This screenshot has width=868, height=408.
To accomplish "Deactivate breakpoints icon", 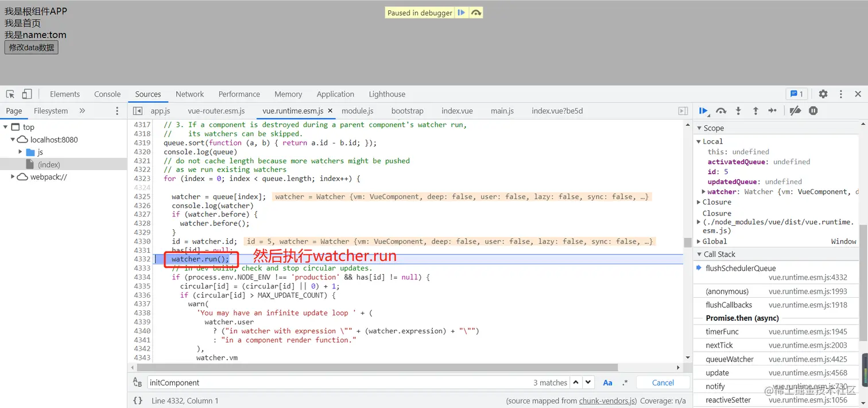I will click(x=795, y=111).
